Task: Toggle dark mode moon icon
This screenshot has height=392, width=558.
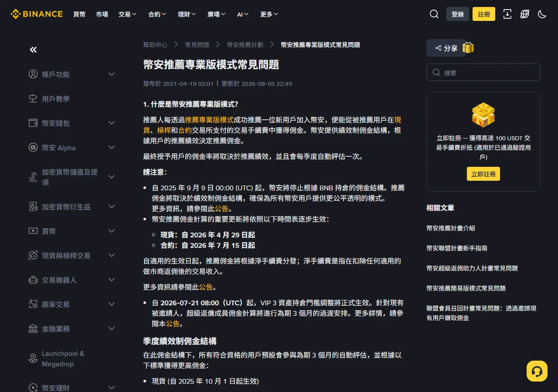Action: point(542,14)
